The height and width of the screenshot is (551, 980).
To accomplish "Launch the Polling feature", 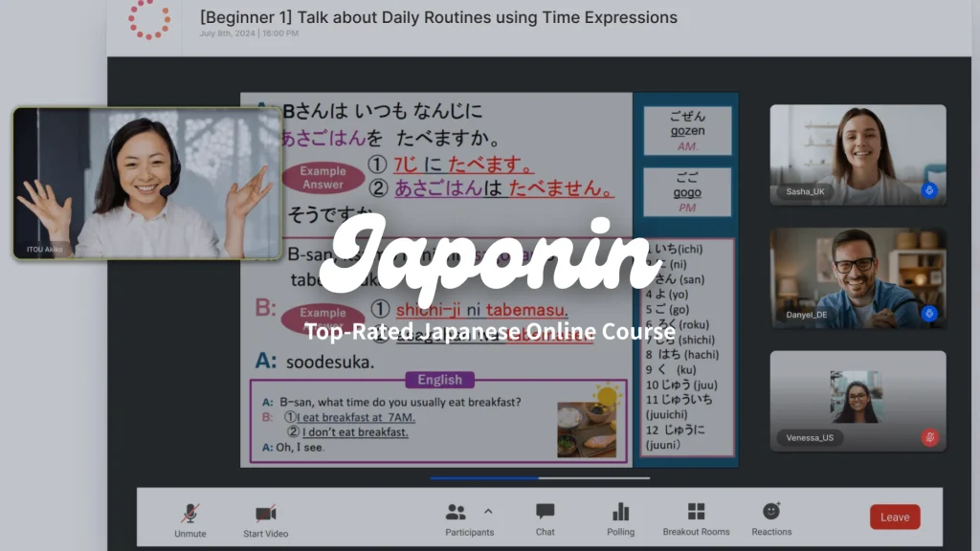I will [x=619, y=517].
